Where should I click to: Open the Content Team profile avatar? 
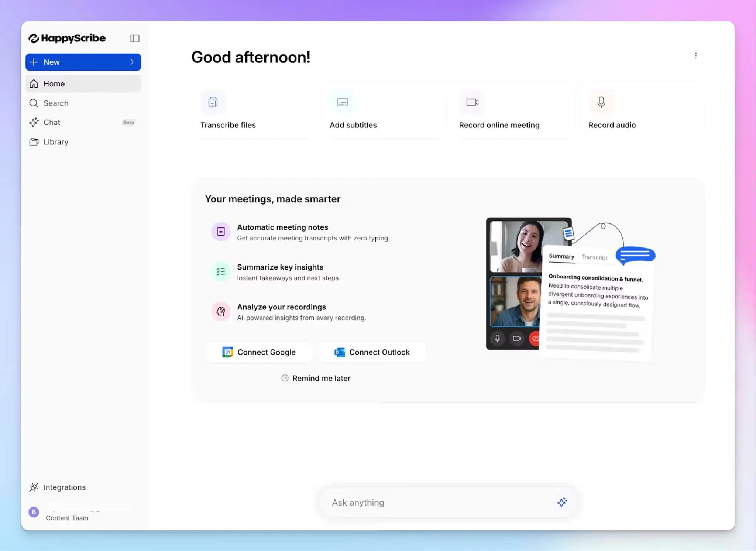click(34, 512)
